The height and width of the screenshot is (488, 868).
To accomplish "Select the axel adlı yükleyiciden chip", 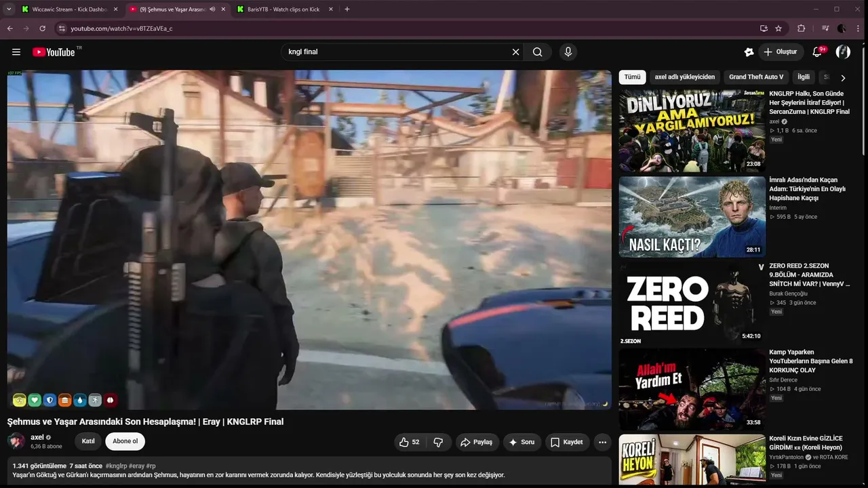I will pos(685,77).
